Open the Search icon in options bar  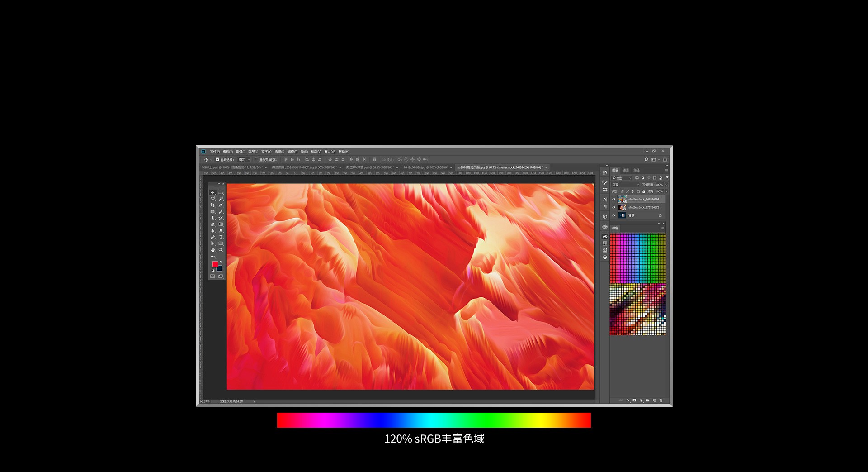(x=646, y=160)
